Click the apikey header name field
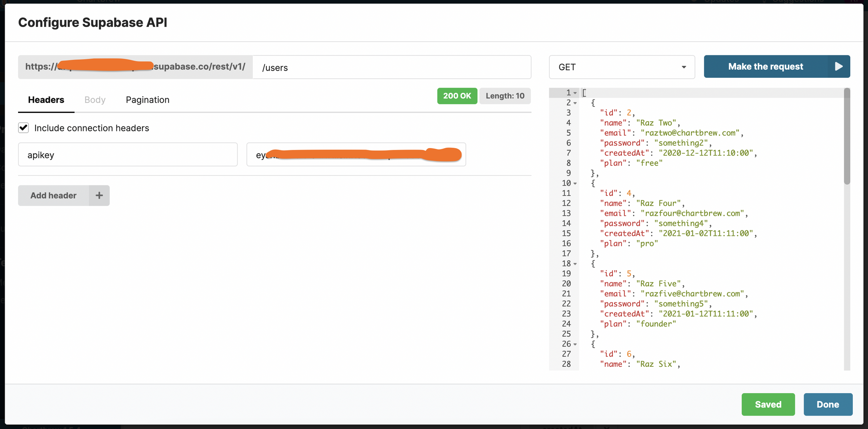This screenshot has height=429, width=868. click(128, 155)
